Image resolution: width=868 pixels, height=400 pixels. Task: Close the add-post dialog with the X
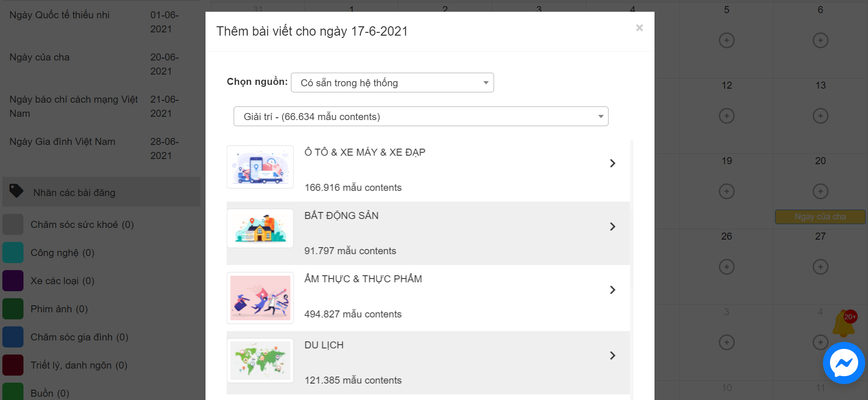pyautogui.click(x=639, y=28)
